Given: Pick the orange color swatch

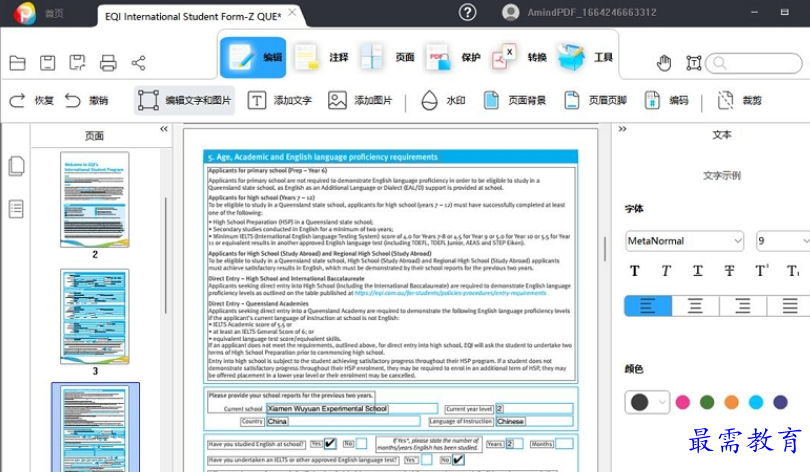Looking at the screenshot, I should [731, 402].
